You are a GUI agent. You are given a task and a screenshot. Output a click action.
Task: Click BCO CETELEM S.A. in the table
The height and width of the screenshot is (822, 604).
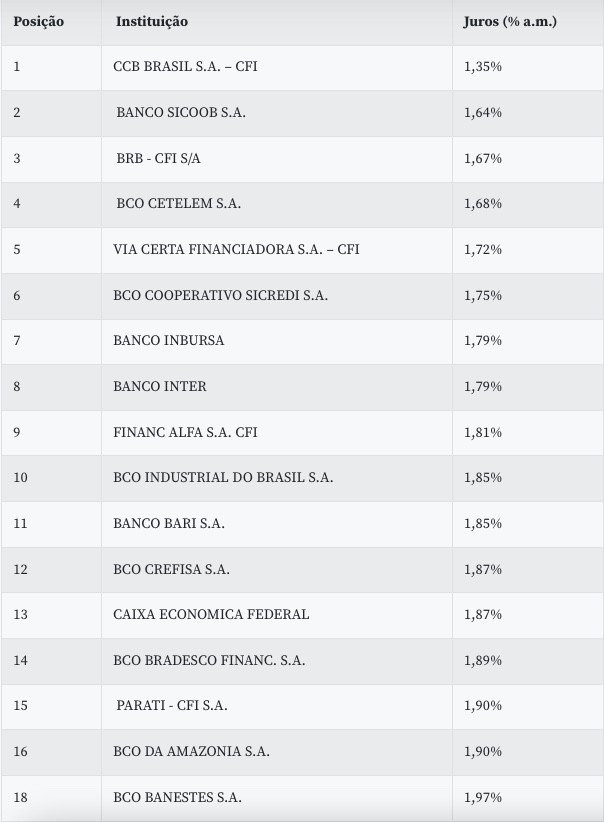click(x=178, y=203)
